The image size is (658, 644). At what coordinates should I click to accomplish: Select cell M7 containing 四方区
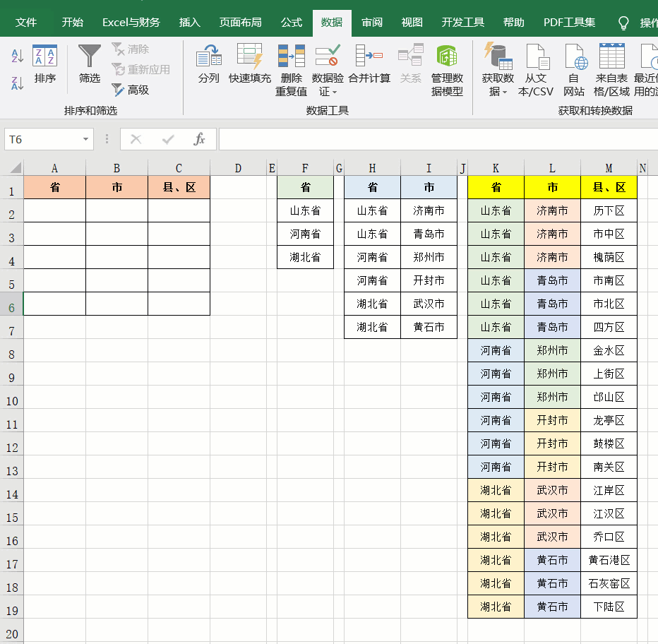(609, 327)
